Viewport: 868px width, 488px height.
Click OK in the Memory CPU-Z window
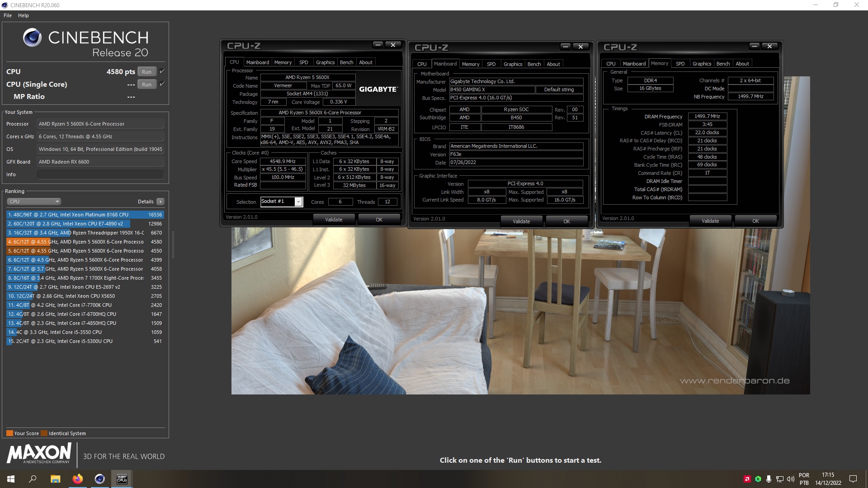pyautogui.click(x=755, y=221)
